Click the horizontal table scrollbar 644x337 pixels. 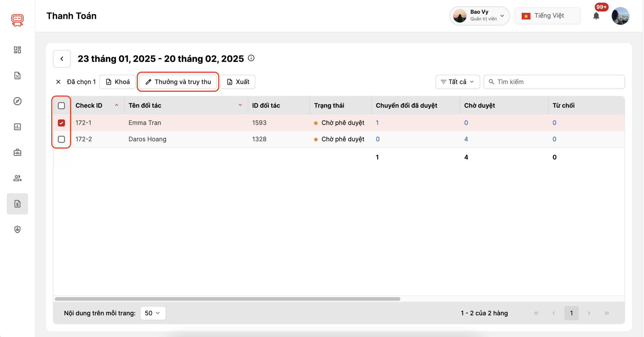click(227, 299)
